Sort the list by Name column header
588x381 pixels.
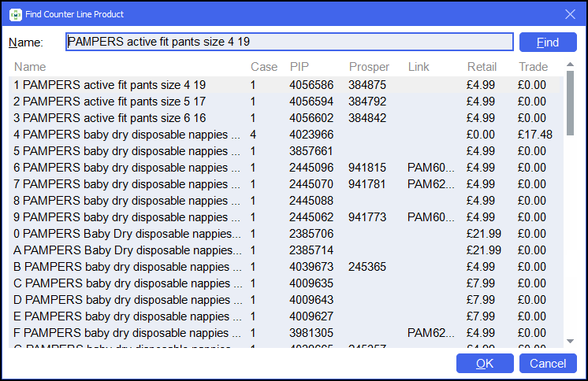click(30, 67)
